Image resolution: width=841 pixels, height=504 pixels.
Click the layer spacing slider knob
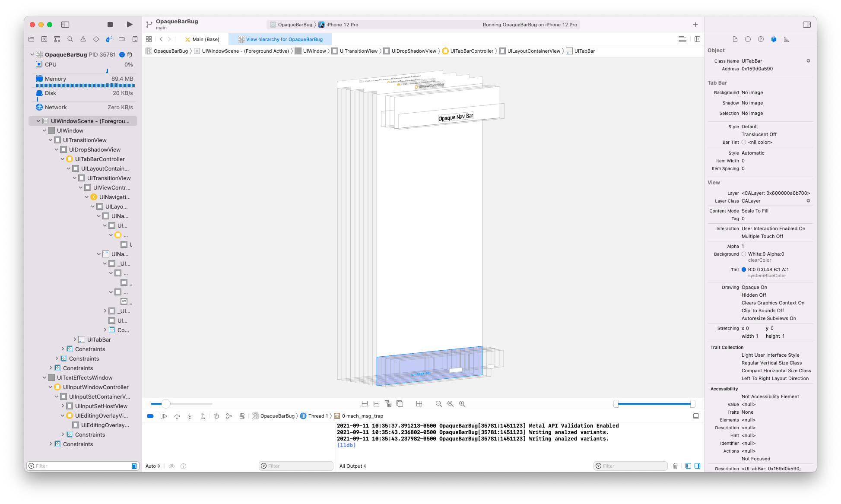(166, 404)
